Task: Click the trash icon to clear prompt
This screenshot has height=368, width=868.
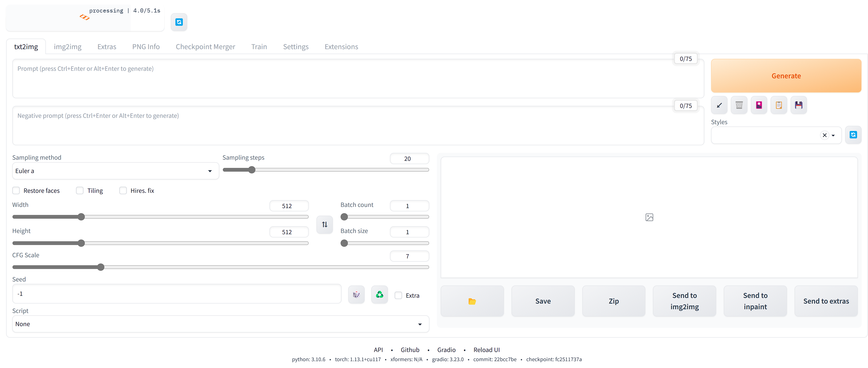Action: [739, 105]
